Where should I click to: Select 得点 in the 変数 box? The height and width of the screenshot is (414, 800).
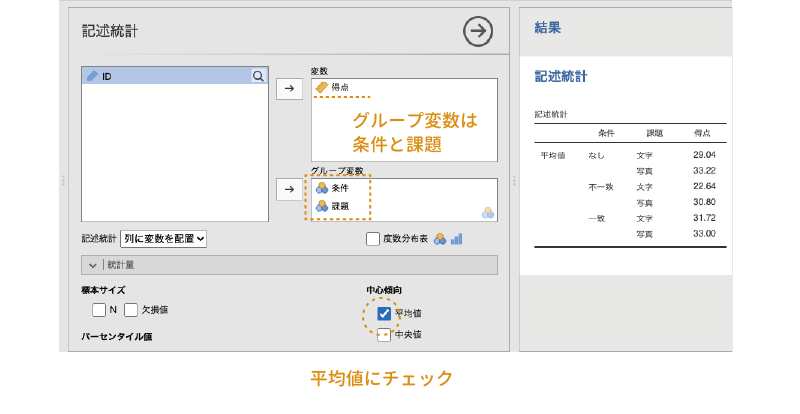339,88
